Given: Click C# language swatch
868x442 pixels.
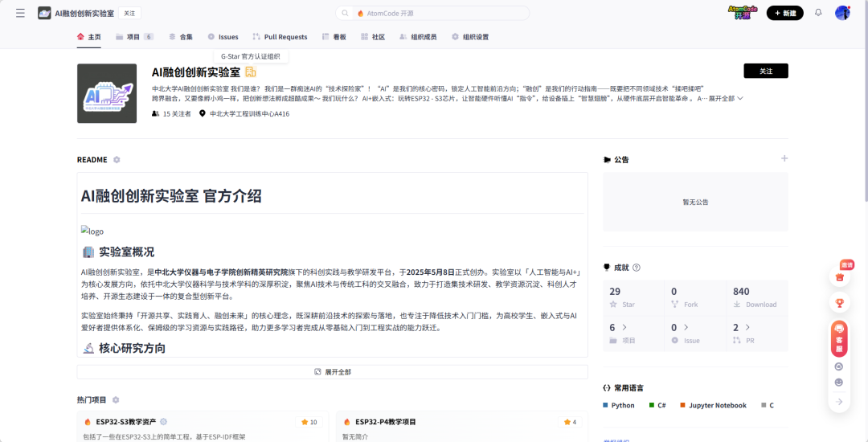Looking at the screenshot, I should pos(652,406).
